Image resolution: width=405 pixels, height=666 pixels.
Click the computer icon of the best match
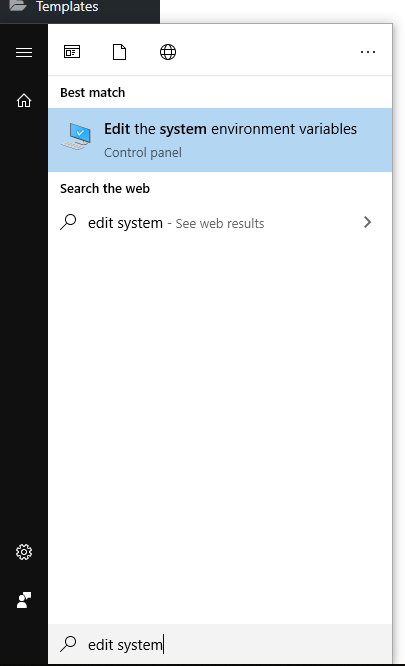click(76, 136)
